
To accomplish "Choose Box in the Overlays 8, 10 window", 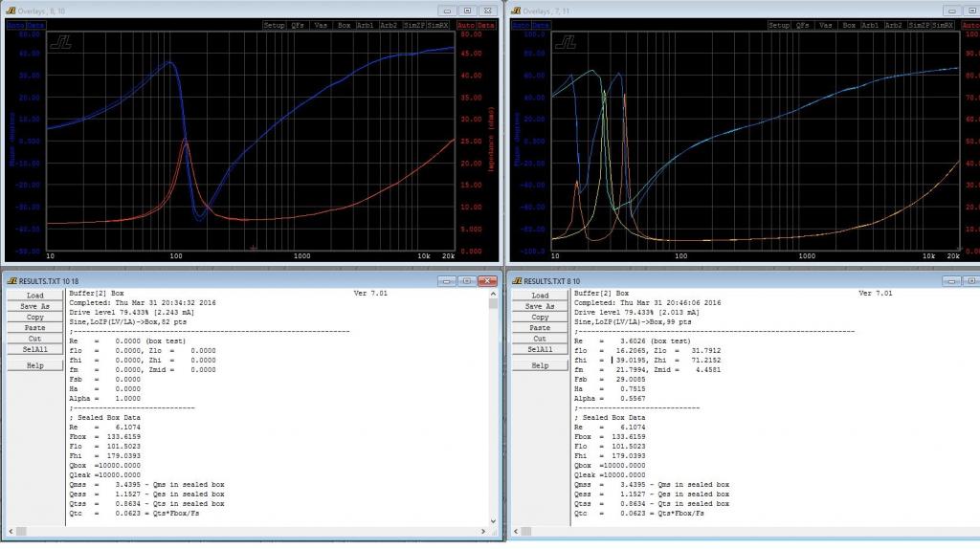I will point(344,25).
